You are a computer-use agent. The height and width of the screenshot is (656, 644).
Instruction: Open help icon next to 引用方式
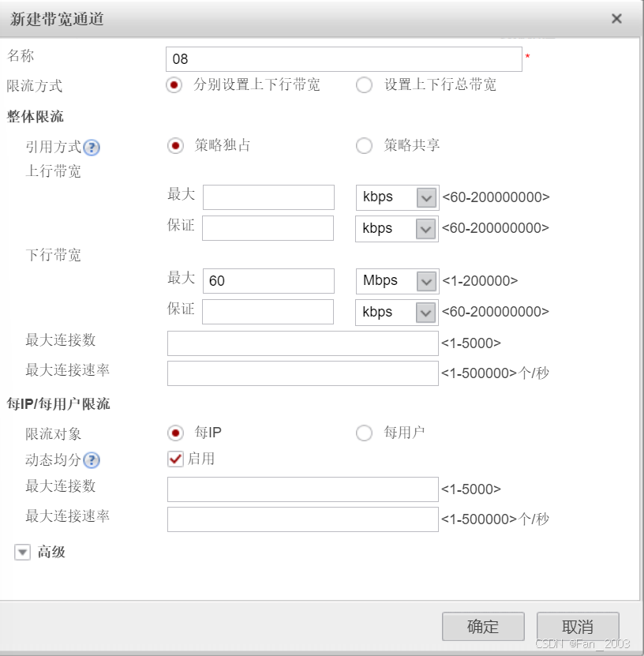pos(92,148)
